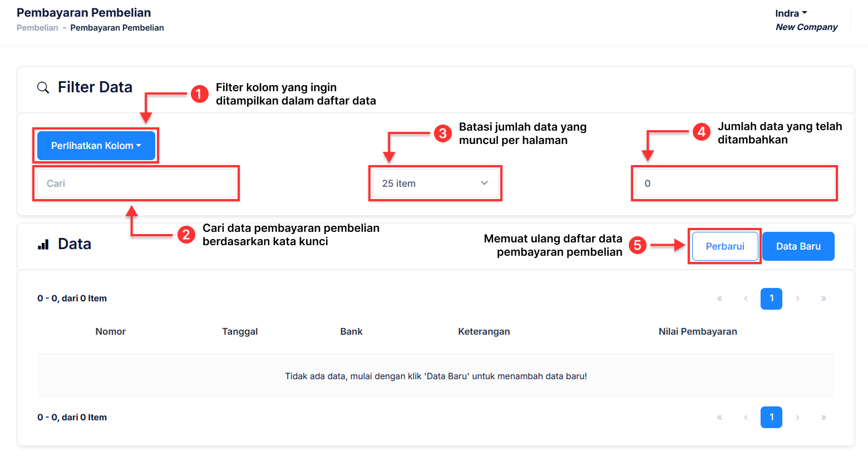This screenshot has height=452, width=868.
Task: Go to previous page in top pagination
Action: point(746,299)
